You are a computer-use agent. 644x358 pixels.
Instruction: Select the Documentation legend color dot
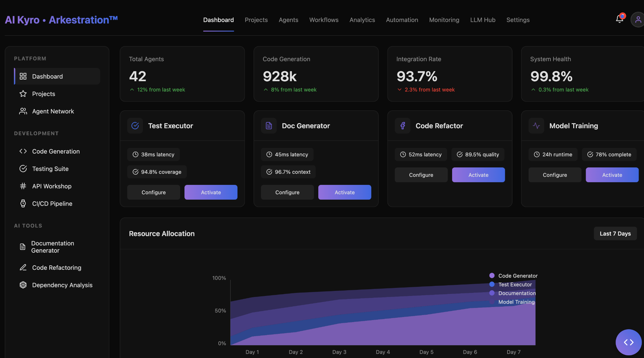[x=492, y=293]
